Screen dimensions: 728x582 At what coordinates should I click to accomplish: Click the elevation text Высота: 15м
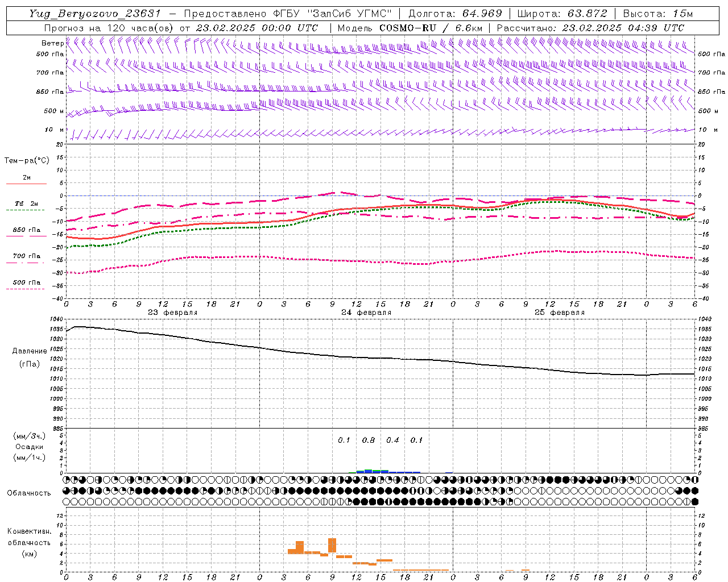(658, 14)
